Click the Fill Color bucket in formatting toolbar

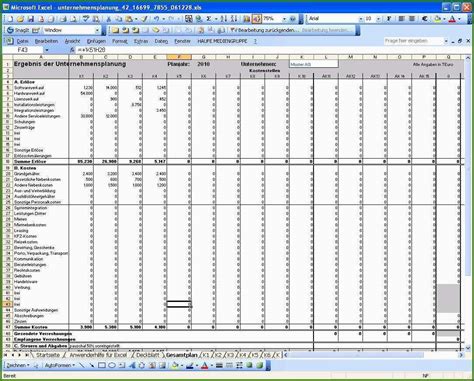[x=438, y=19]
